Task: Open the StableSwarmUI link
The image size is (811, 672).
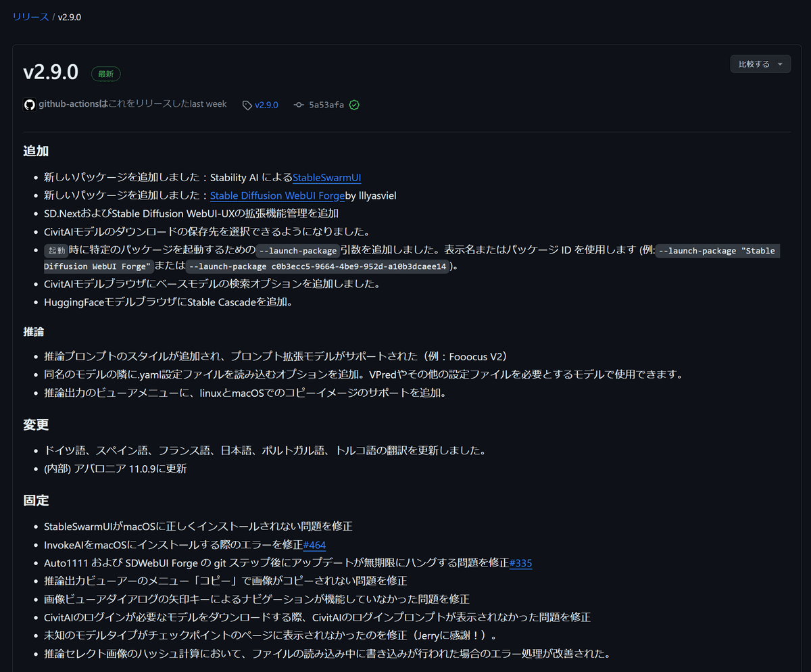Action: point(326,177)
